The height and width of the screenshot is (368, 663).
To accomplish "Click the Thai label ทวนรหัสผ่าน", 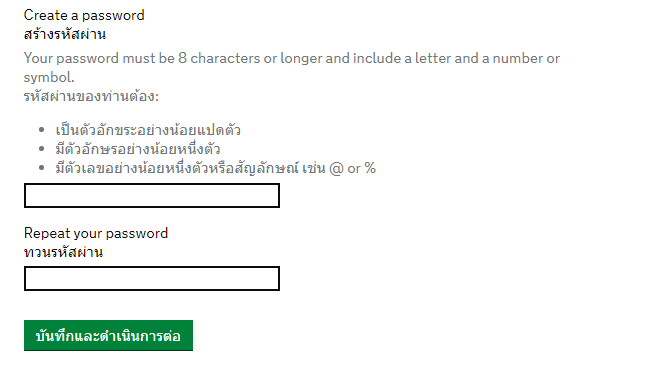I will 63,253.
